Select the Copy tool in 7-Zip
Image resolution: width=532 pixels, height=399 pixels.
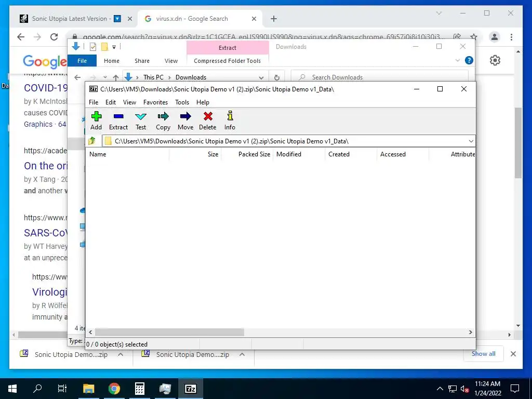(163, 121)
